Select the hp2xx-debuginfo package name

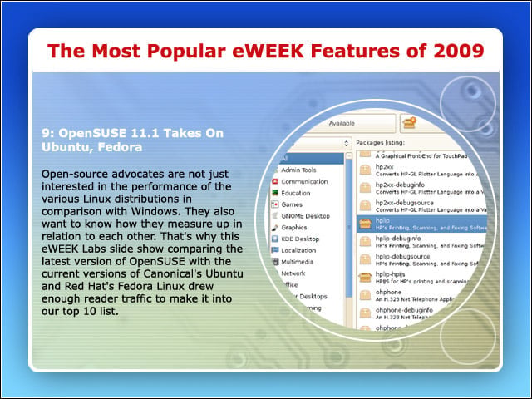click(x=400, y=185)
